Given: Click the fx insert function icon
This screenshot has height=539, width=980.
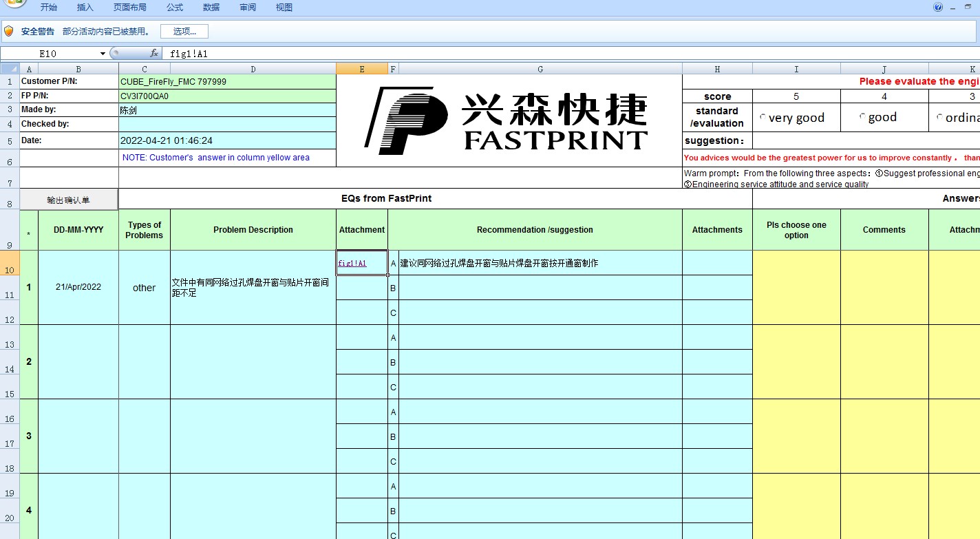Looking at the screenshot, I should click(154, 53).
